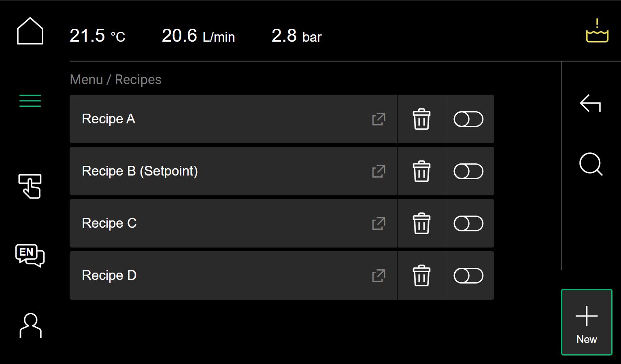This screenshot has width=621, height=364.
Task: Delete Recipe D using its trash icon
Action: tap(421, 275)
